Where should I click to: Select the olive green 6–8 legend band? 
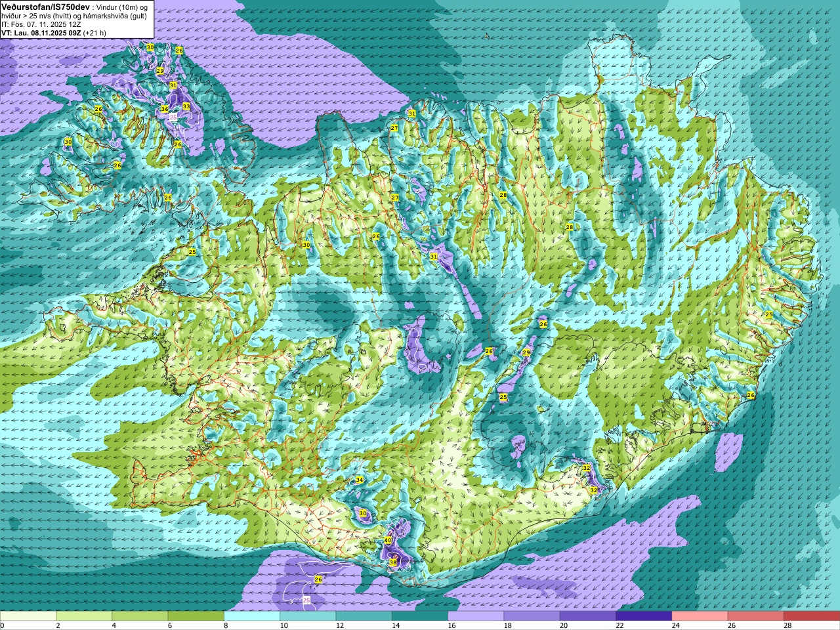(196, 616)
